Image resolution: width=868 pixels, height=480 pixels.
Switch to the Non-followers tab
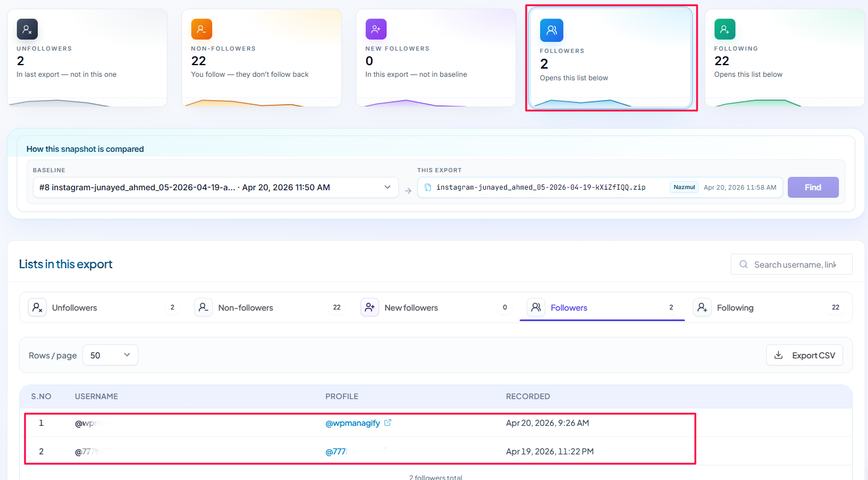tap(269, 307)
